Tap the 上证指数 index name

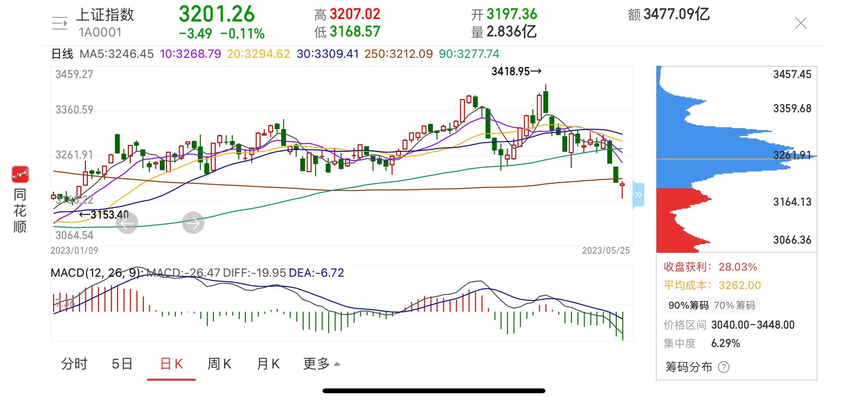pos(105,15)
